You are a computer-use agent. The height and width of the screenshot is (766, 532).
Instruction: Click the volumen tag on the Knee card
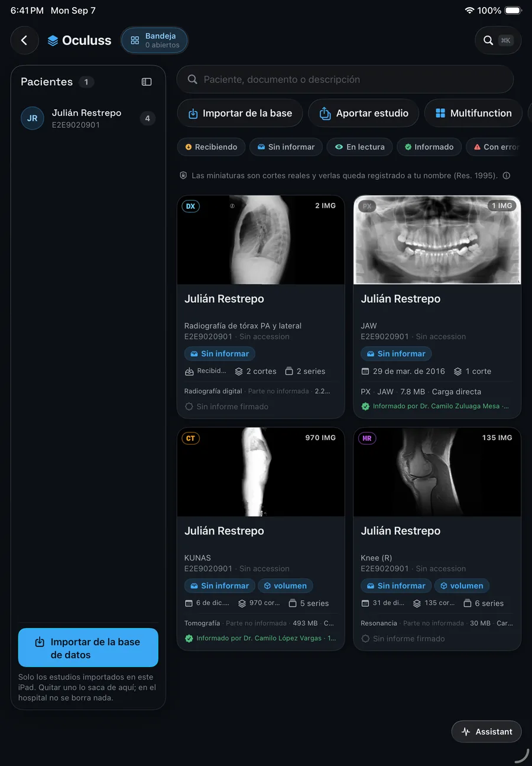click(462, 586)
